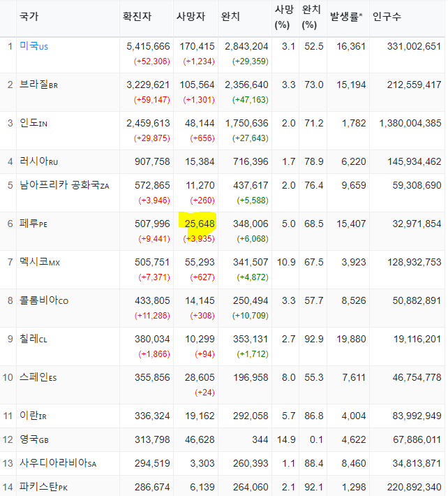Click US daily increase +52,306
This screenshot has width=448, height=496.
coord(152,61)
